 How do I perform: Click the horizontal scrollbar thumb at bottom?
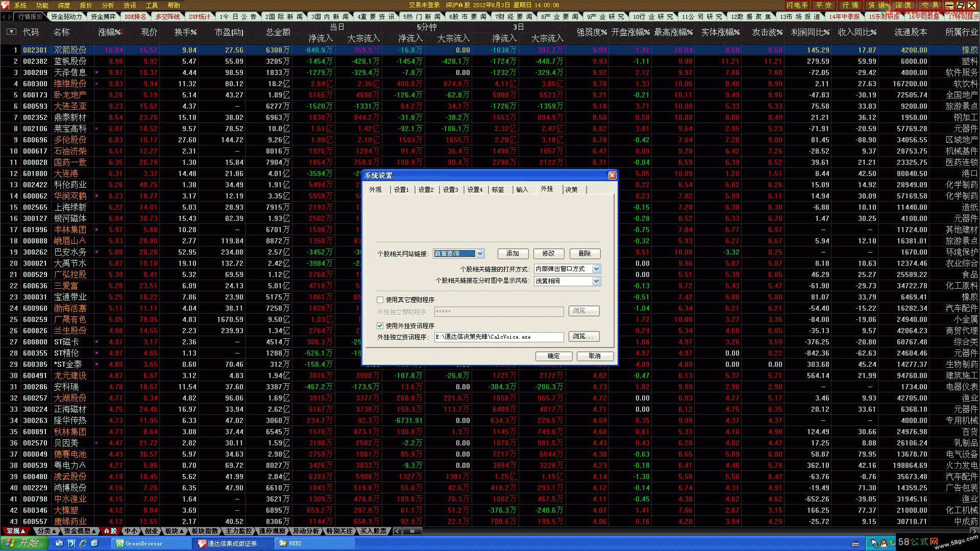412,531
